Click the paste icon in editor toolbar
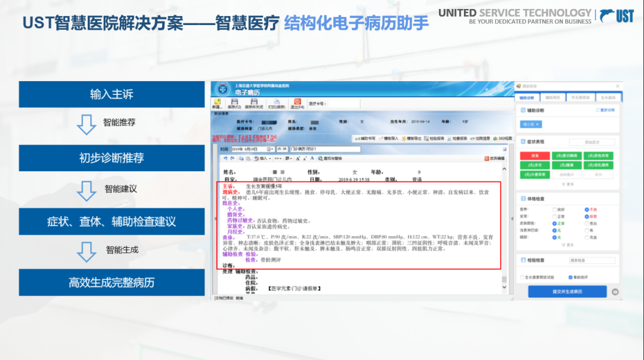Screen dimensions: 644x360 248,158
